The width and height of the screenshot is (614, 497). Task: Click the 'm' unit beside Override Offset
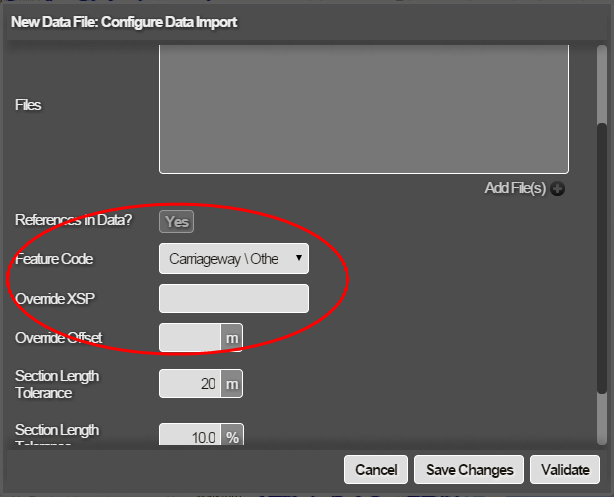point(232,338)
